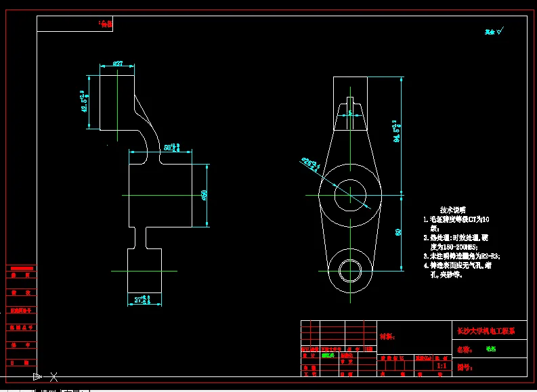The image size is (537, 392).
Task: Select the 其余 surface roughness note
Action: (x=494, y=32)
